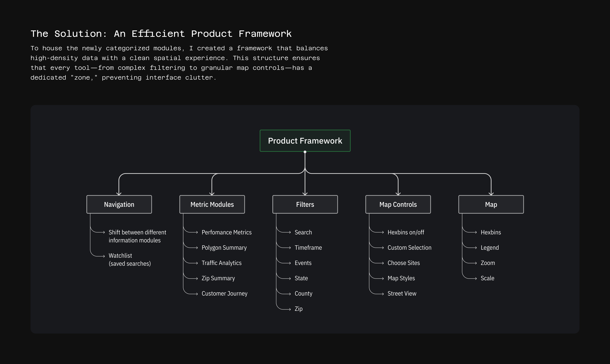Select the Map Controls branch node
610x364 pixels.
[398, 204]
